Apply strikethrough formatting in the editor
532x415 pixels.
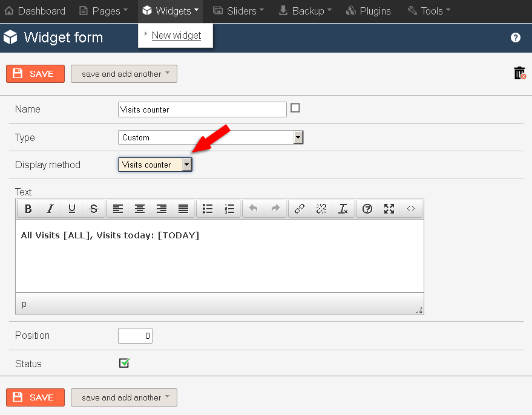94,209
